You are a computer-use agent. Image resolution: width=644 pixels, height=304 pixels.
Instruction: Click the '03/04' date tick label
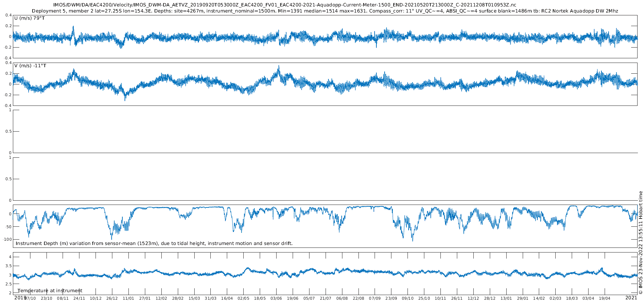point(589,298)
